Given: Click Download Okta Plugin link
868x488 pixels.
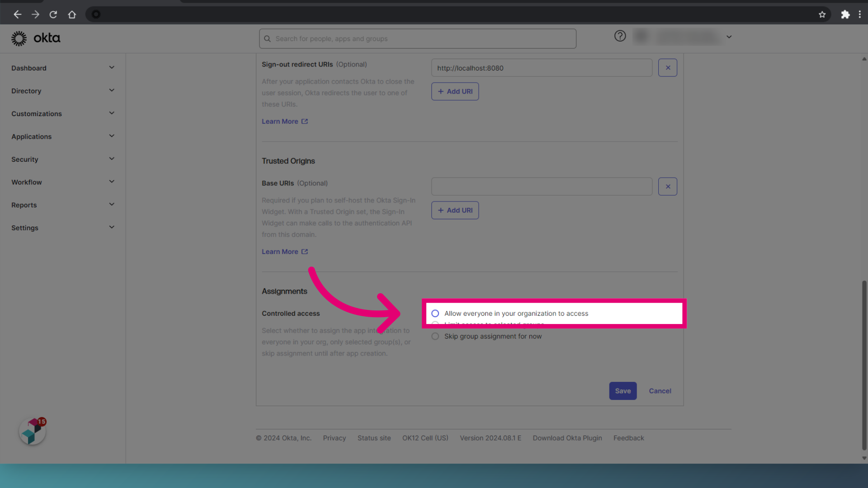Looking at the screenshot, I should point(567,438).
